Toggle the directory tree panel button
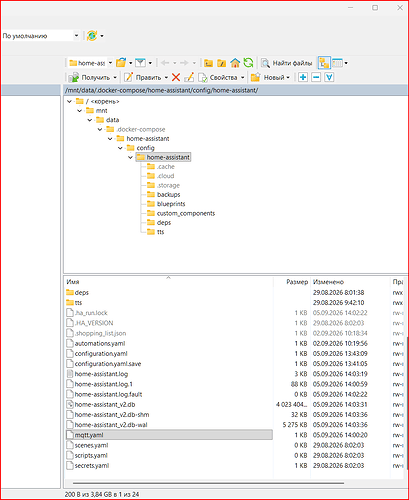 click(324, 63)
